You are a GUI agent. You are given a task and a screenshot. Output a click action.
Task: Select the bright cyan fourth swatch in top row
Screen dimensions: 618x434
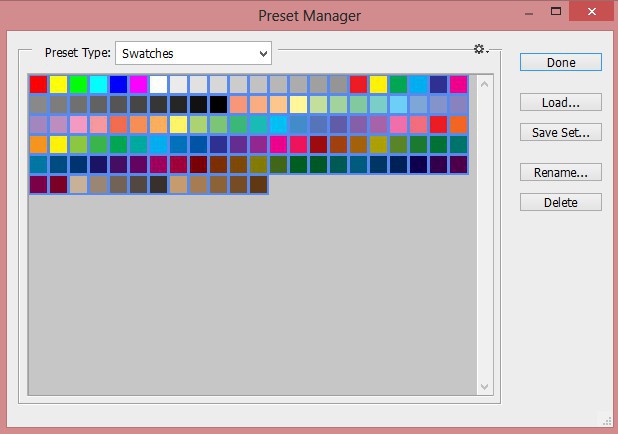click(x=99, y=84)
